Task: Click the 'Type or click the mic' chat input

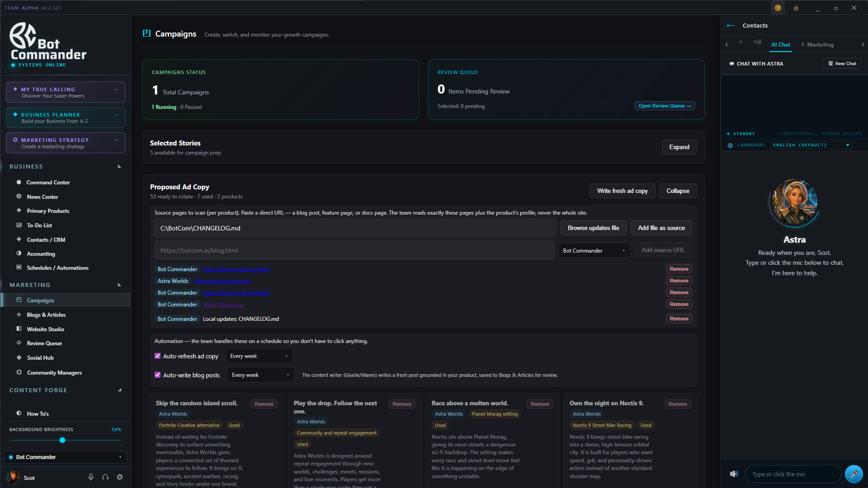Action: click(x=793, y=474)
